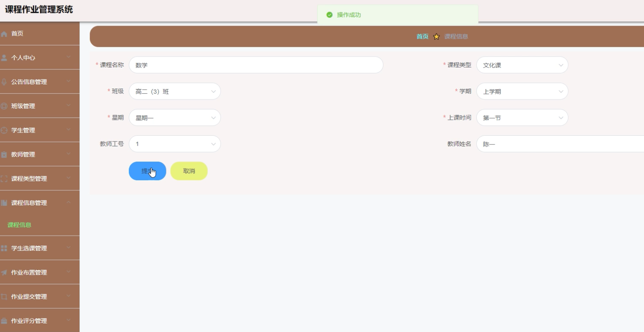Open the 上课时间 dropdown showing 第一节
This screenshot has height=332, width=644.
click(x=522, y=118)
